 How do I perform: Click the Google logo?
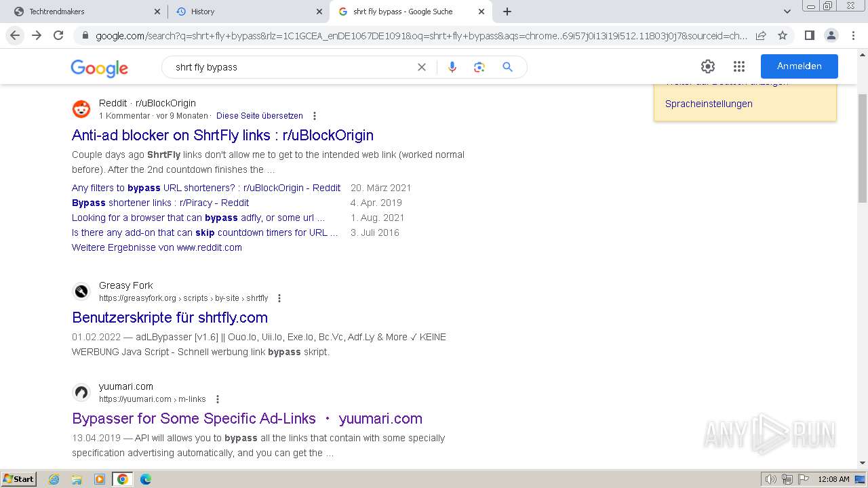(99, 68)
